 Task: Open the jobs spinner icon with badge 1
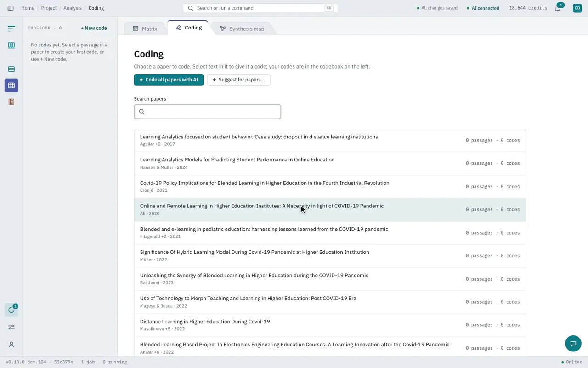11,310
